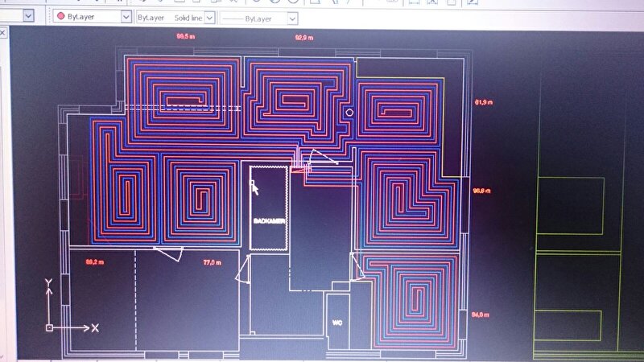Select the small circle symbol between top heating loops
The height and width of the screenshot is (362, 644).
point(349,113)
